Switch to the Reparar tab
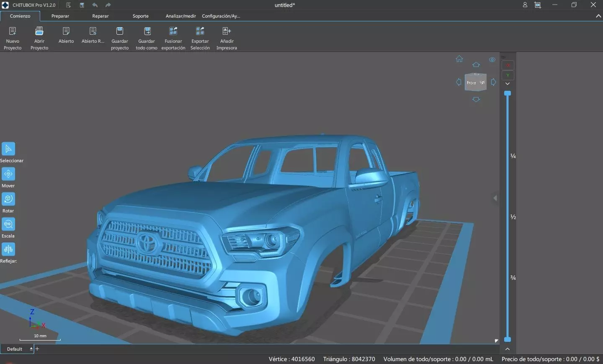Viewport: 603px width, 364px height. (100, 16)
